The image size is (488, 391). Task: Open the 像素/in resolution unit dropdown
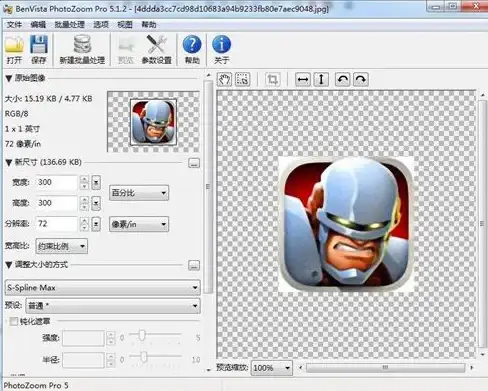point(139,224)
